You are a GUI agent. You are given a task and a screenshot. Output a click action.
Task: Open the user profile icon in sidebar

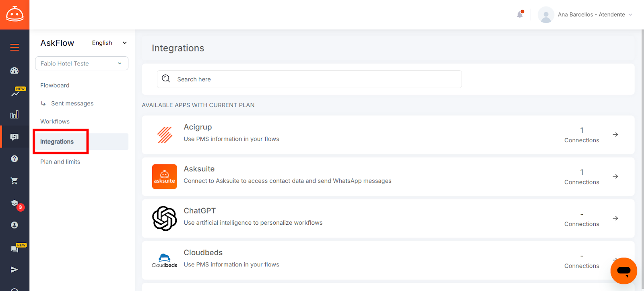(14, 225)
